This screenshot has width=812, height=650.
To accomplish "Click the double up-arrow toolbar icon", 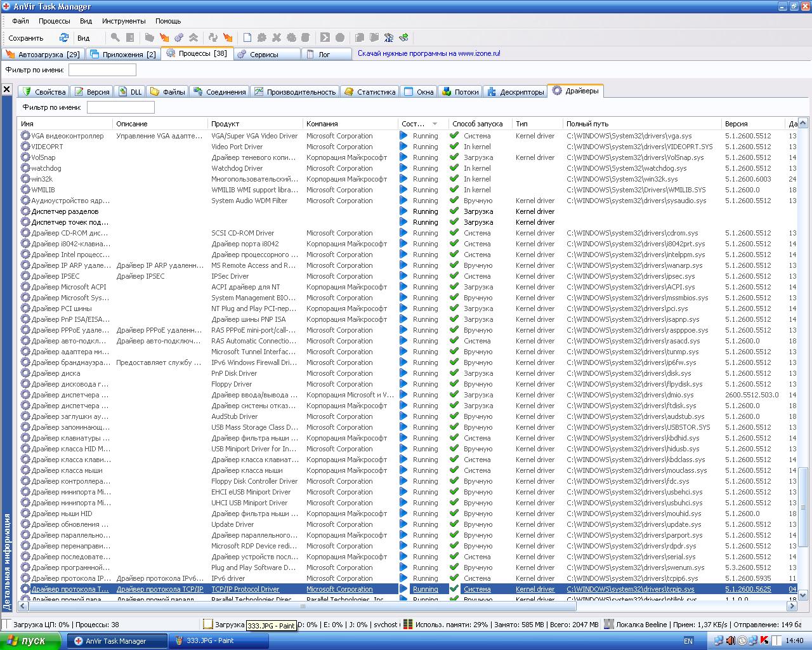I will tap(193, 37).
